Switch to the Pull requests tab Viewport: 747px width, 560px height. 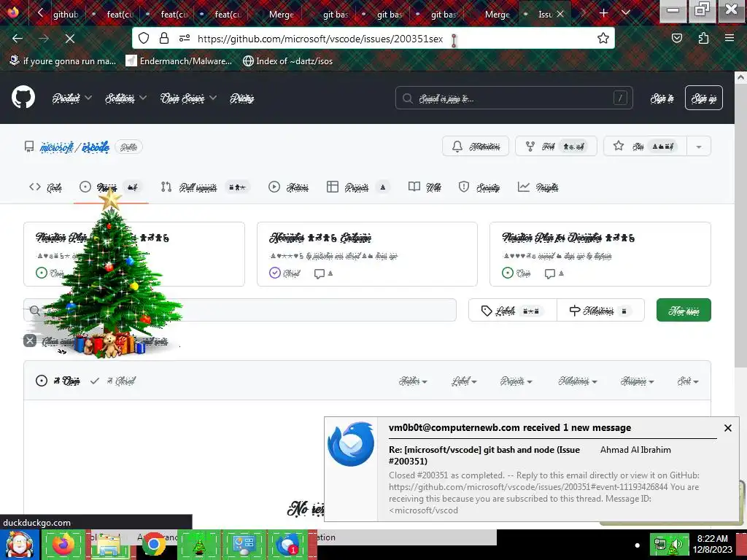point(205,187)
